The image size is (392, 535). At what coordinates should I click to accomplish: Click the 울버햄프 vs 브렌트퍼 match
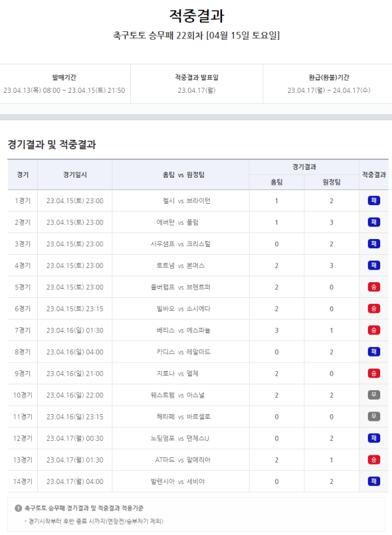(x=180, y=287)
